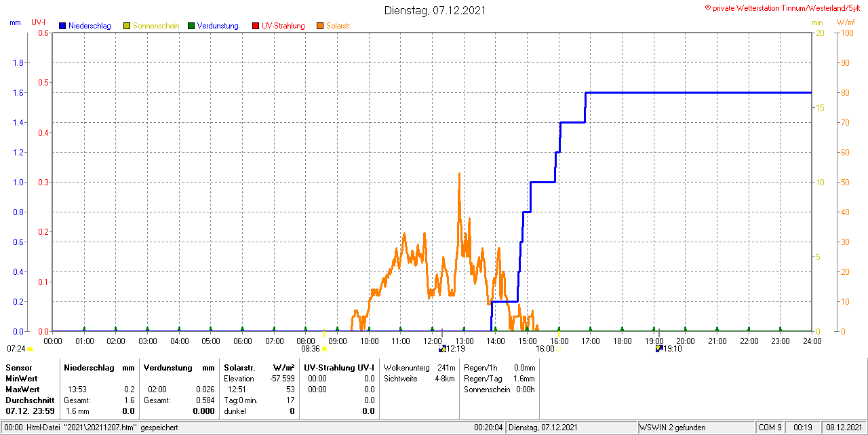Screen dimensions: 868x435
Task: Click the sunrise icon next to 07:24
Action: point(30,349)
